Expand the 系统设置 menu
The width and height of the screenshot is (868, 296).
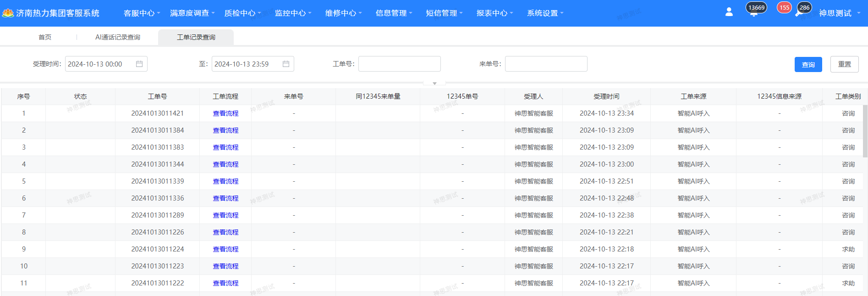pos(545,13)
